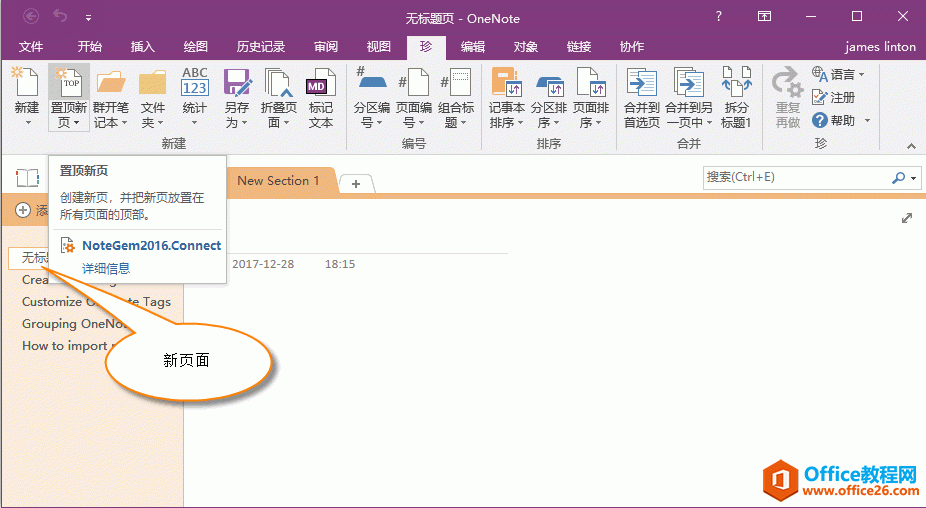This screenshot has width=926, height=508.
Task: Expand the 群开笔记本 dropdown arrow
Action: tap(124, 123)
